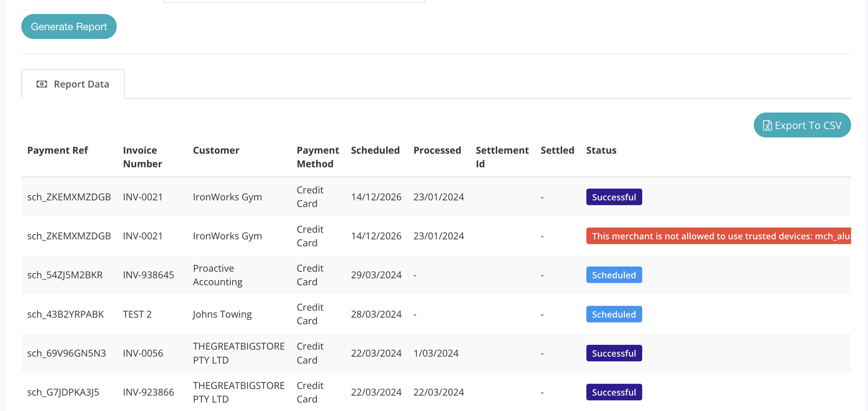Click the Successful badge for INV-0021
This screenshot has height=411, width=868.
[x=614, y=196]
